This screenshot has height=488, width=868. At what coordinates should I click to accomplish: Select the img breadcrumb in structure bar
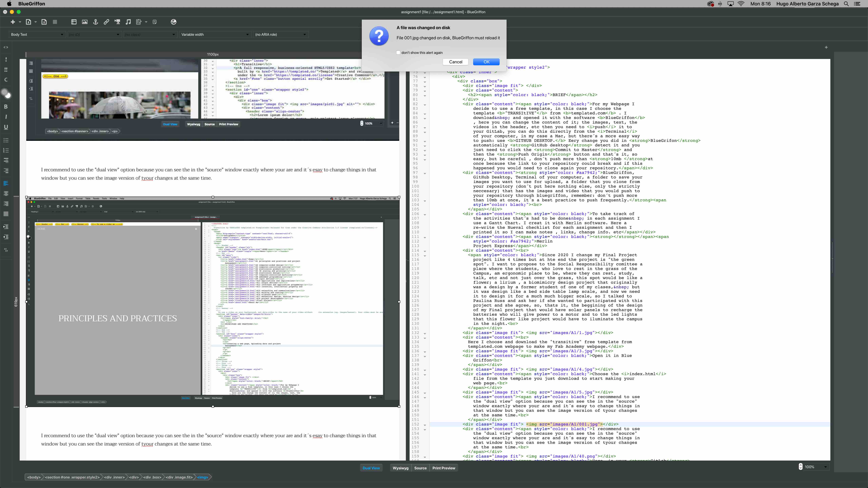coord(203,477)
